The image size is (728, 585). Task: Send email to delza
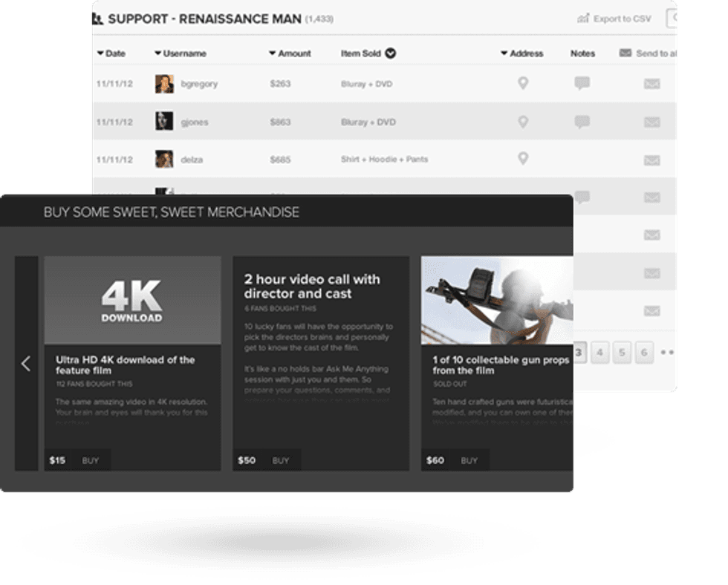click(652, 160)
